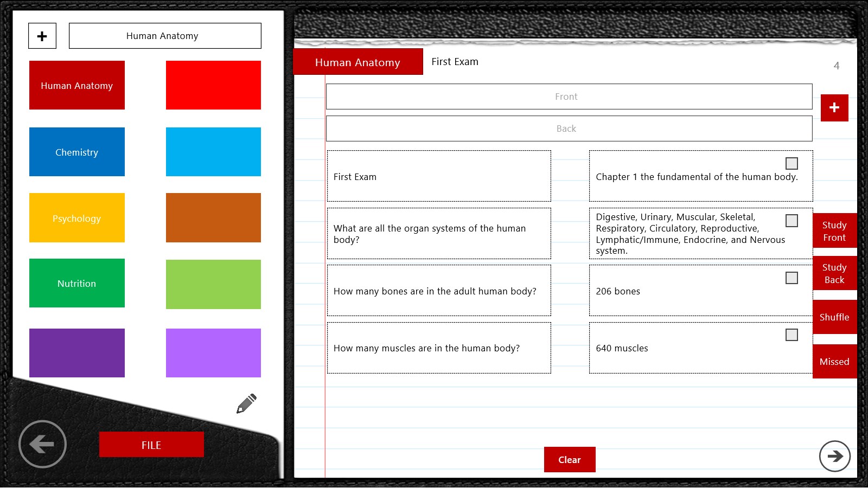Screen dimensions: 868x488
Task: Go to next page with right arrow
Action: click(x=834, y=456)
